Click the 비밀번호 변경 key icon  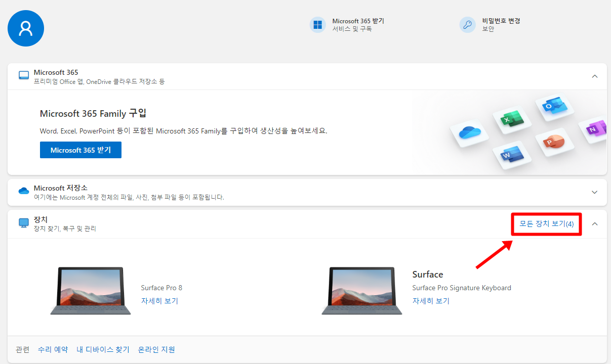point(467,25)
